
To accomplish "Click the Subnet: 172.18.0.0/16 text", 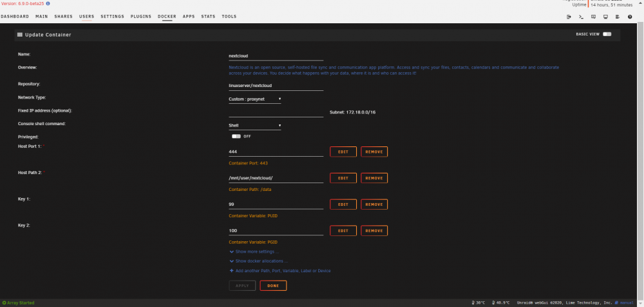I will click(352, 112).
